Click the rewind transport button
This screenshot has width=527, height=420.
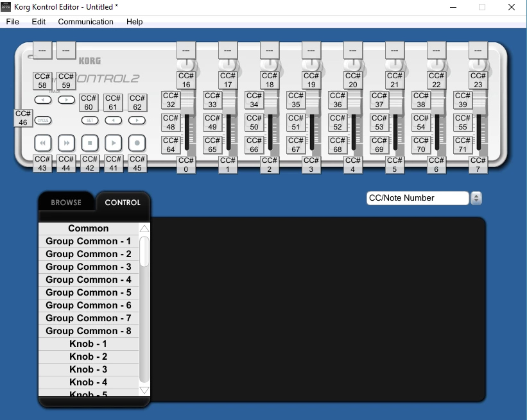pyautogui.click(x=42, y=143)
